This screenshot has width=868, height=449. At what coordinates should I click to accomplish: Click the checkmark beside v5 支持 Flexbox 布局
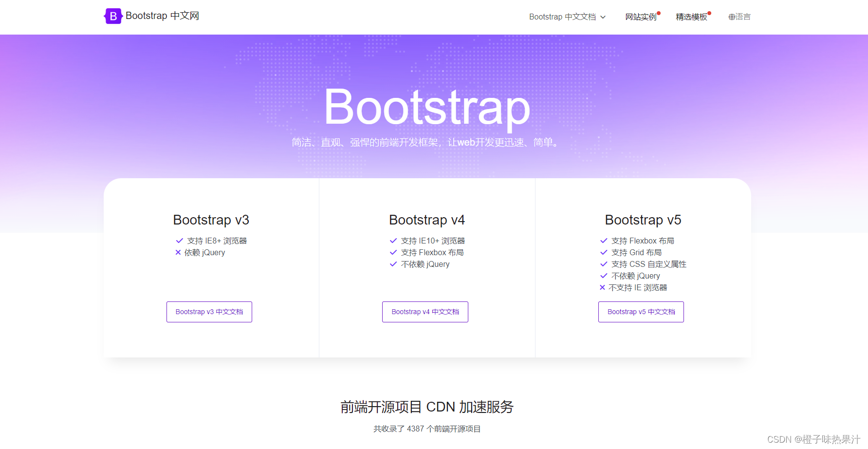coord(604,241)
